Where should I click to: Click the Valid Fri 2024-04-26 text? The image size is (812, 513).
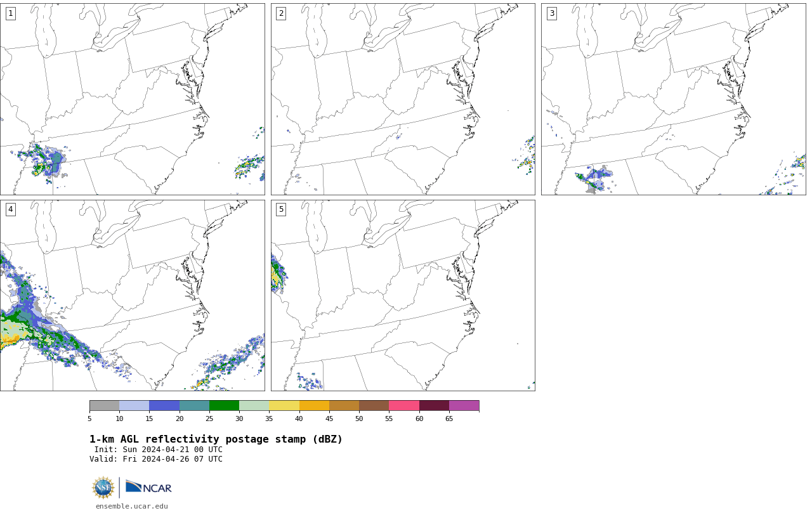[156, 459]
